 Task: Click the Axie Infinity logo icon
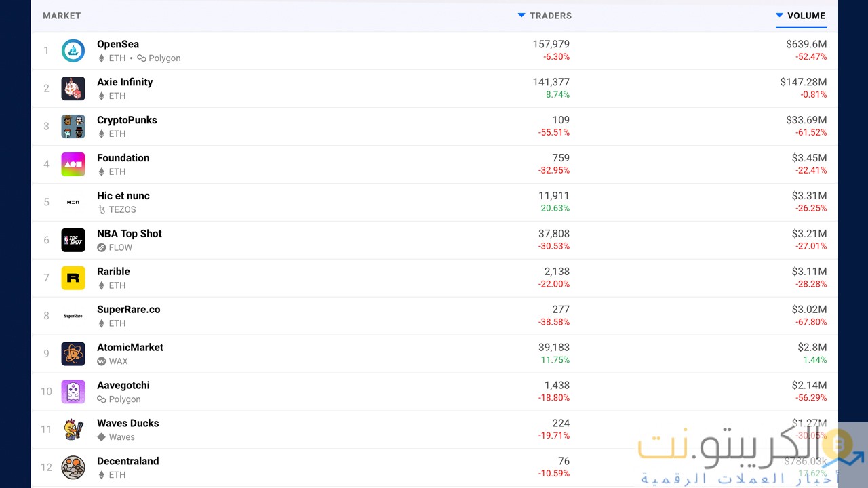(x=73, y=89)
